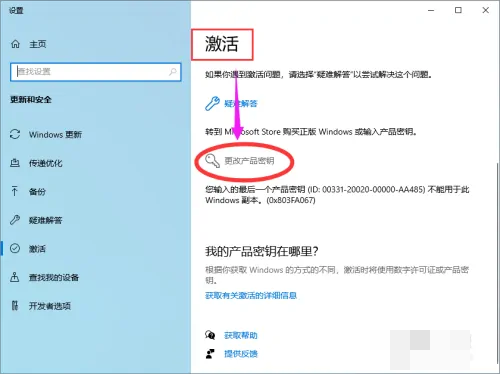
Task: Click the home icon beside 主页
Action: point(15,44)
